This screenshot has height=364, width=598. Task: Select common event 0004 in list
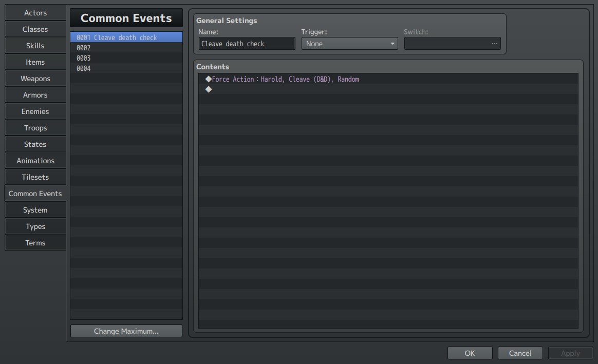(126, 68)
